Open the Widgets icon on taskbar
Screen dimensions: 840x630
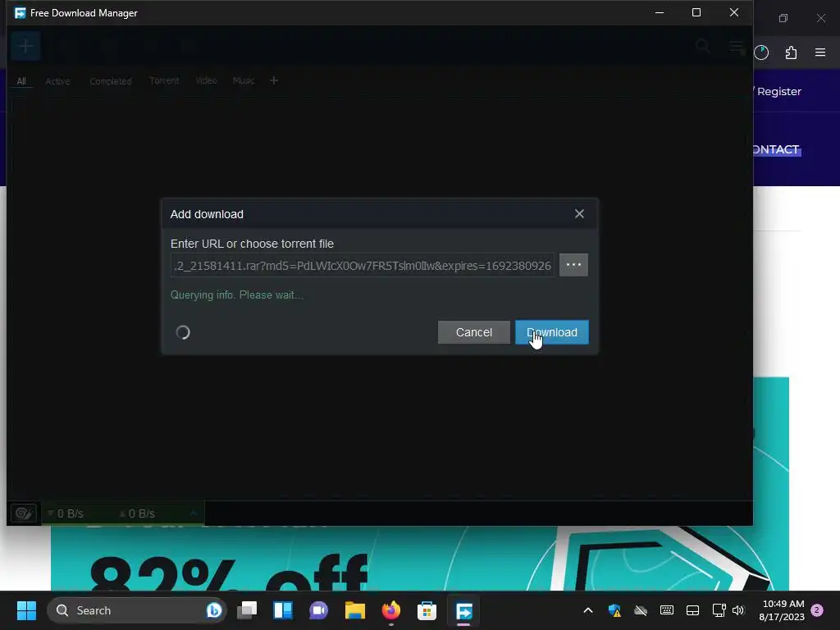pos(283,610)
